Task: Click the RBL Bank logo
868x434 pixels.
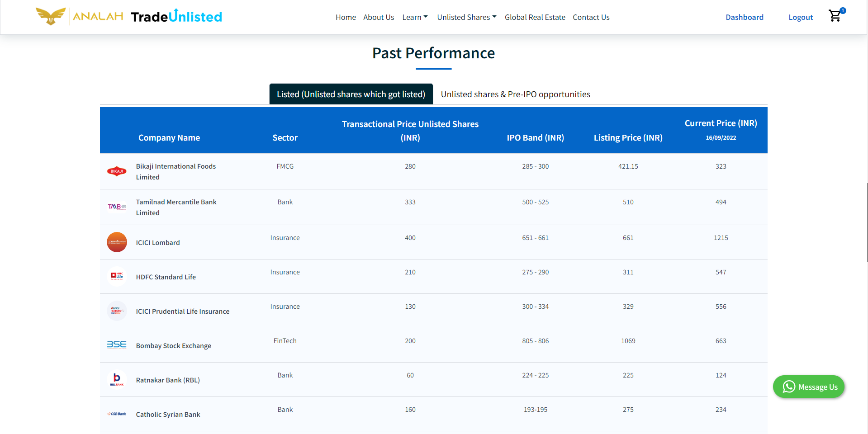Action: point(117,379)
